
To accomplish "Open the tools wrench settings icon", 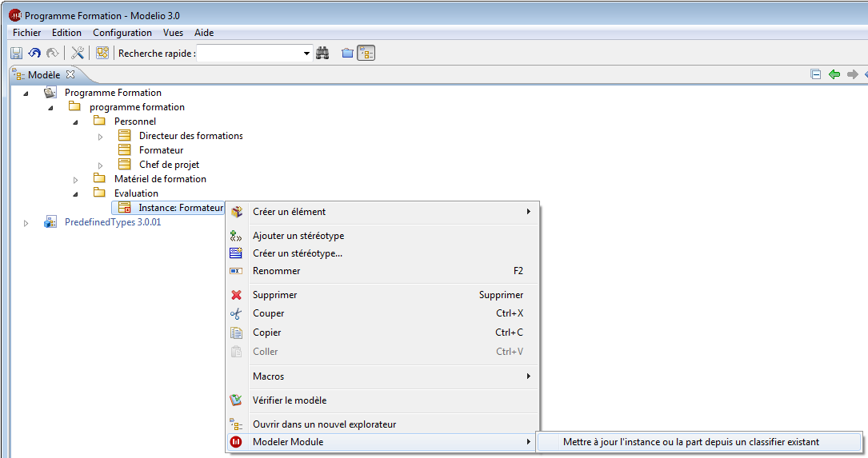I will coord(78,53).
